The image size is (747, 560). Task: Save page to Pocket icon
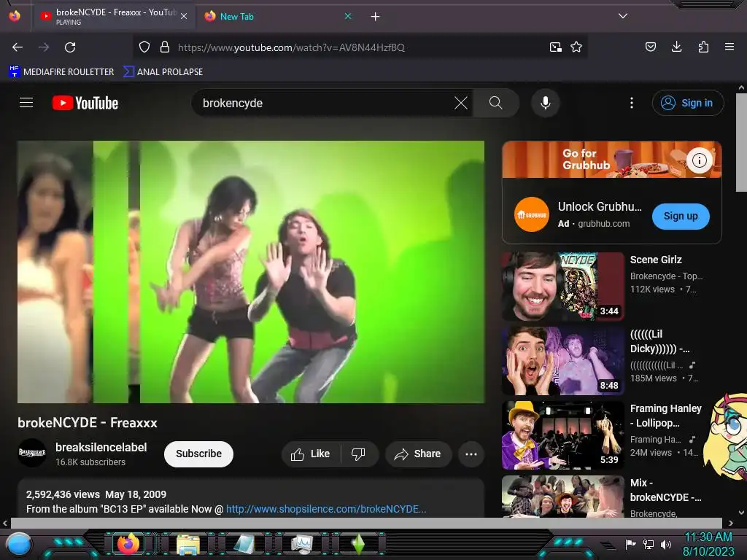[x=650, y=47]
